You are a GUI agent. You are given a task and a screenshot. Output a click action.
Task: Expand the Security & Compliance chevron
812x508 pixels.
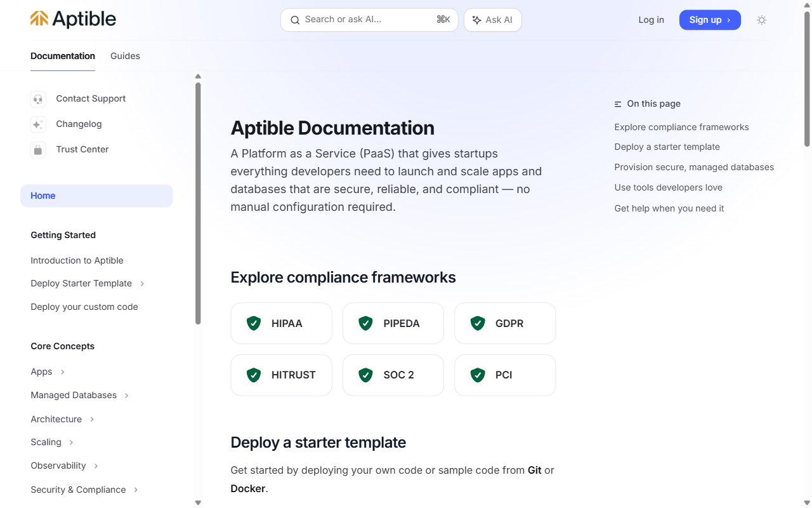coord(136,490)
